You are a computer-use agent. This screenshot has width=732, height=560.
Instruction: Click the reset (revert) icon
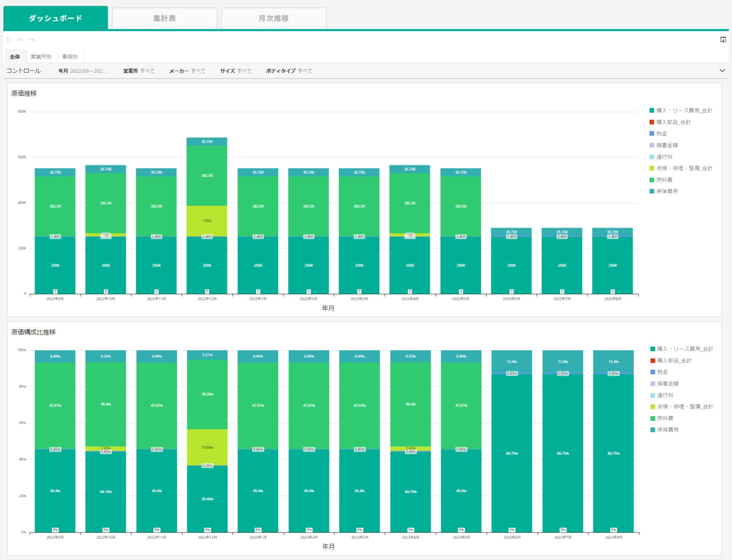(9, 40)
